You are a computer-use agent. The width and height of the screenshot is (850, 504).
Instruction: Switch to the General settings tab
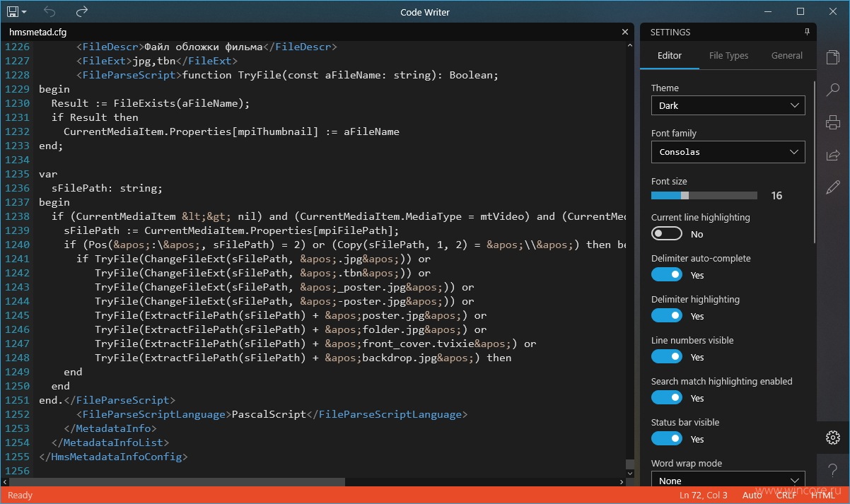[787, 56]
